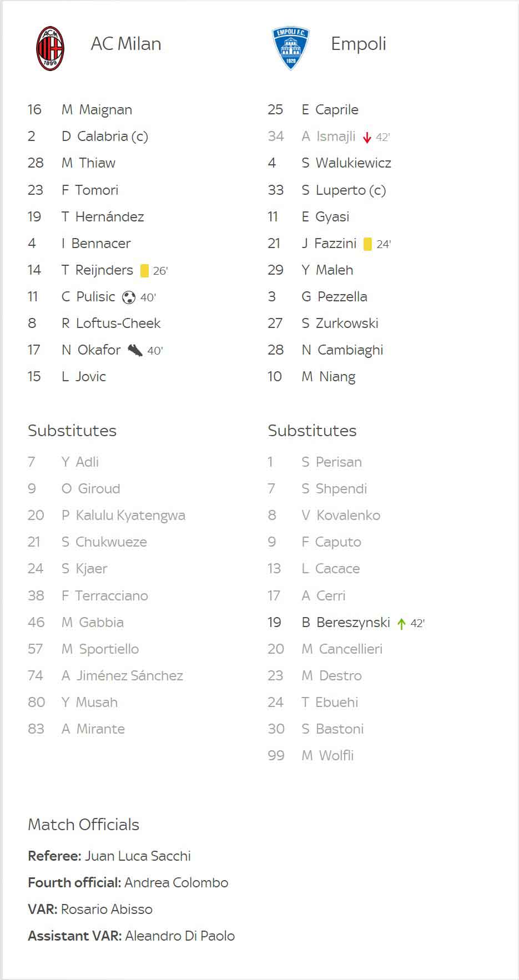Click R Loftus-Cheek in Milan lineup
The width and height of the screenshot is (519, 980).
coord(111,324)
